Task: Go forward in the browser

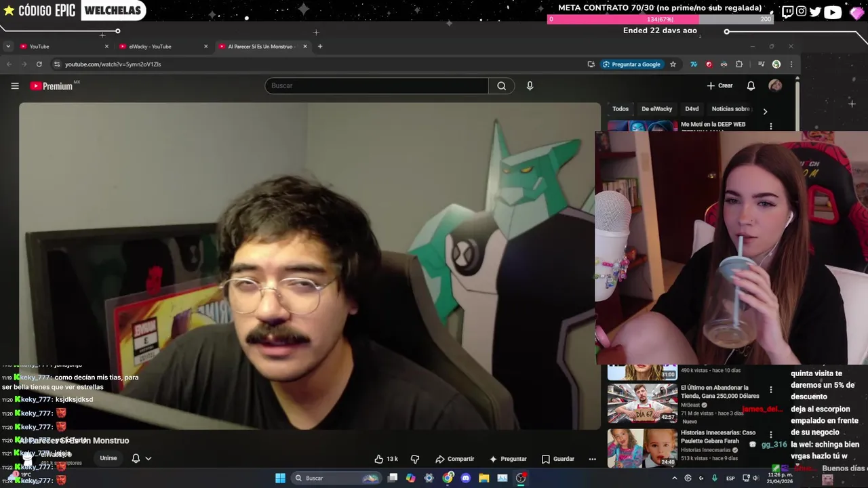Action: coord(24,64)
